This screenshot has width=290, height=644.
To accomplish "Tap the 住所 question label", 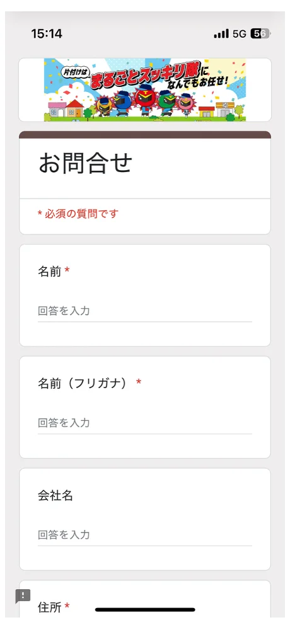I will tap(49, 607).
